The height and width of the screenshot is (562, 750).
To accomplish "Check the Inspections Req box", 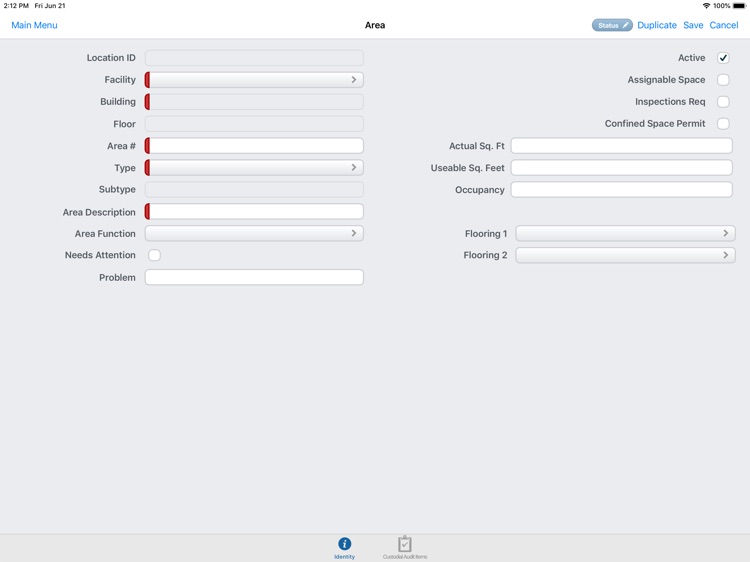I will [723, 102].
